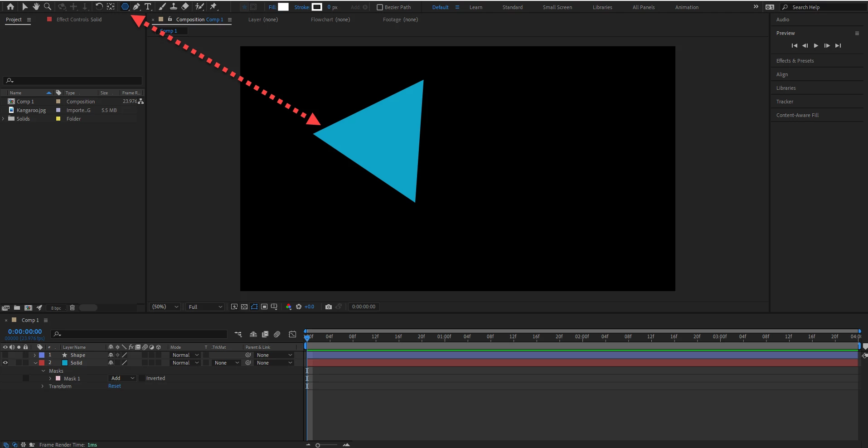Screen dimensions: 868x448
Task: Select the Selection arrow tool
Action: 24,7
